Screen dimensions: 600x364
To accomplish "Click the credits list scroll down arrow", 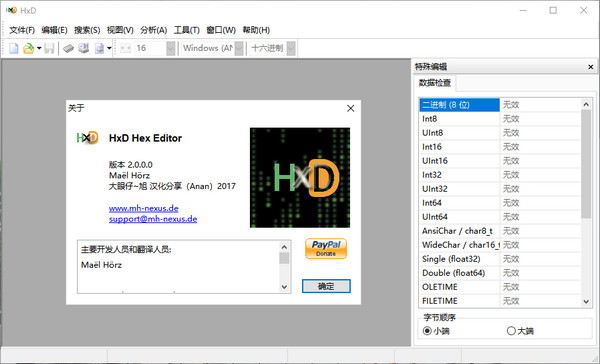I will pos(284,287).
